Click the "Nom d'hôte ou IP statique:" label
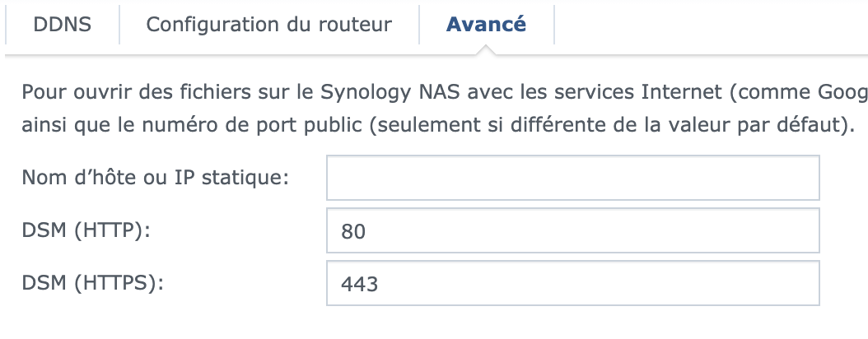This screenshot has height=339, width=868. click(x=156, y=177)
